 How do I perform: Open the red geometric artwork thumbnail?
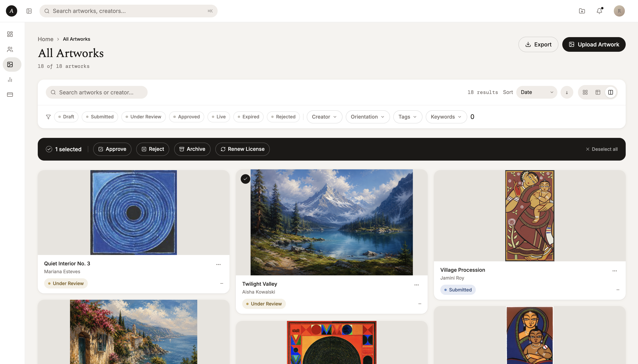(x=331, y=343)
